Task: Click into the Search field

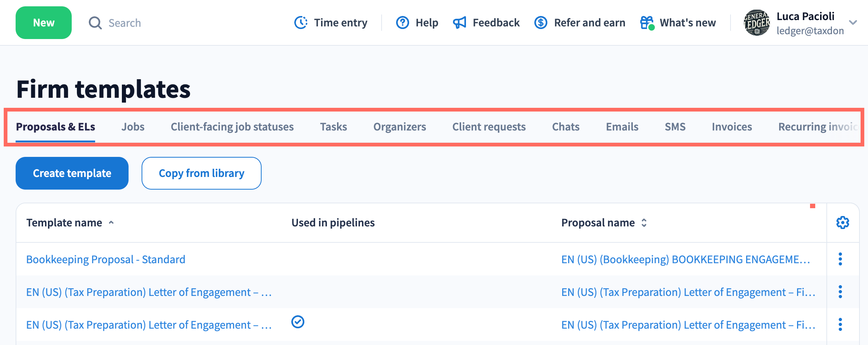Action: coord(125,23)
